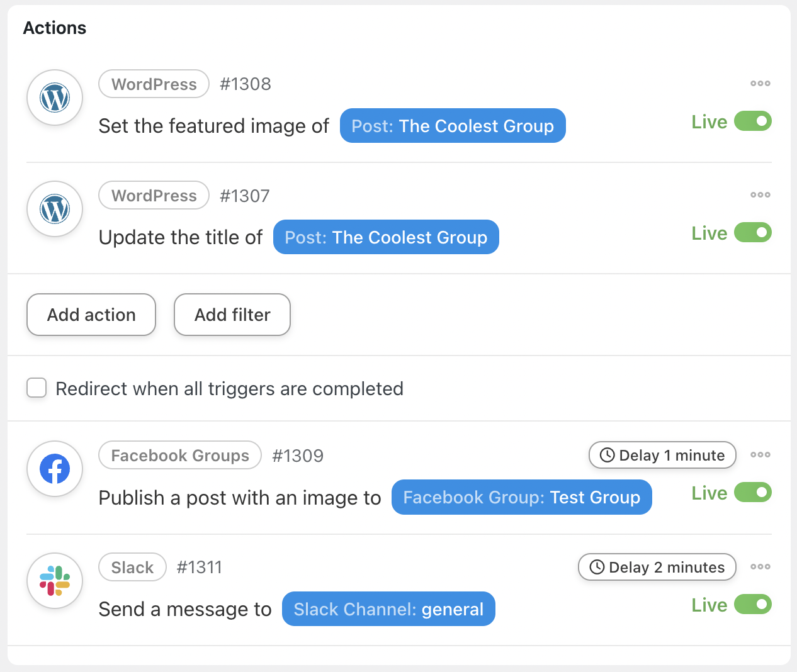Viewport: 797px width, 672px height.
Task: Toggle Live switch for featured image action
Action: coord(753,121)
